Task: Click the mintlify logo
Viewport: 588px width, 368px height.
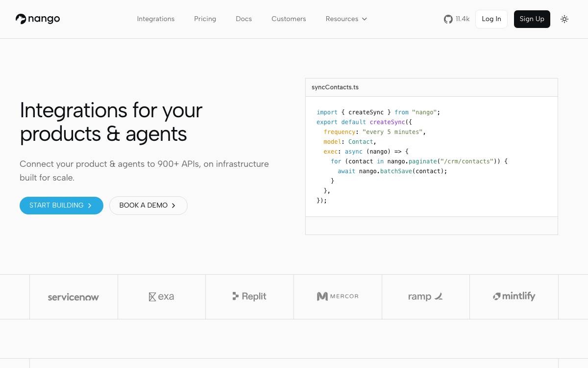Action: pos(514,296)
